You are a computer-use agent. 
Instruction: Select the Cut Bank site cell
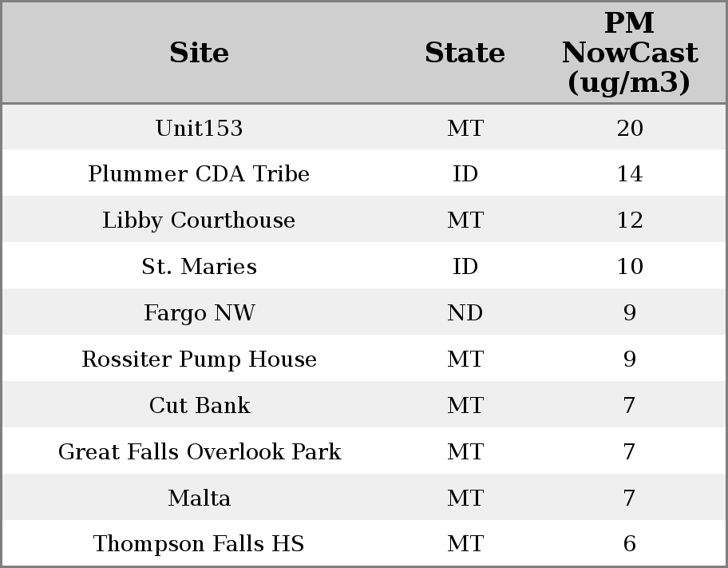pyautogui.click(x=199, y=406)
